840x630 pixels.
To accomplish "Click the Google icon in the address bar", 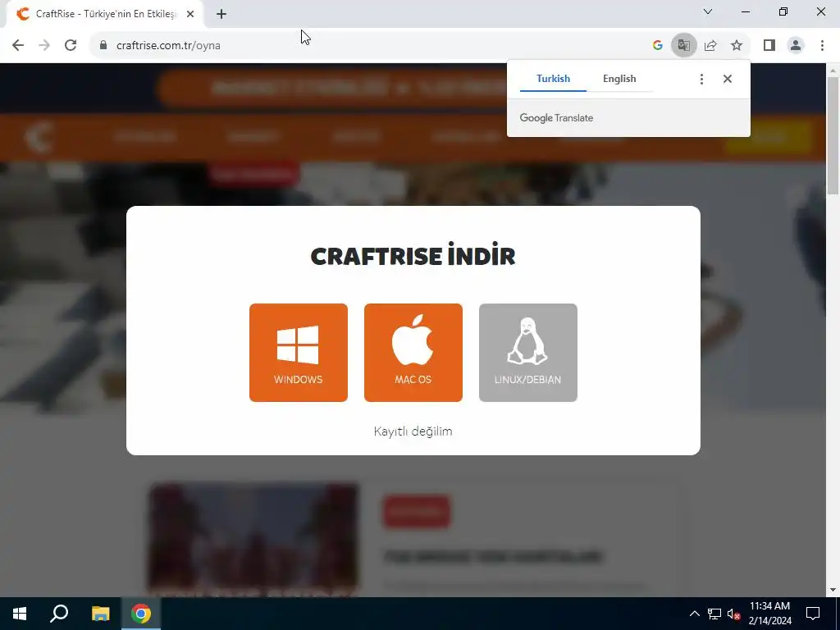I will [657, 45].
